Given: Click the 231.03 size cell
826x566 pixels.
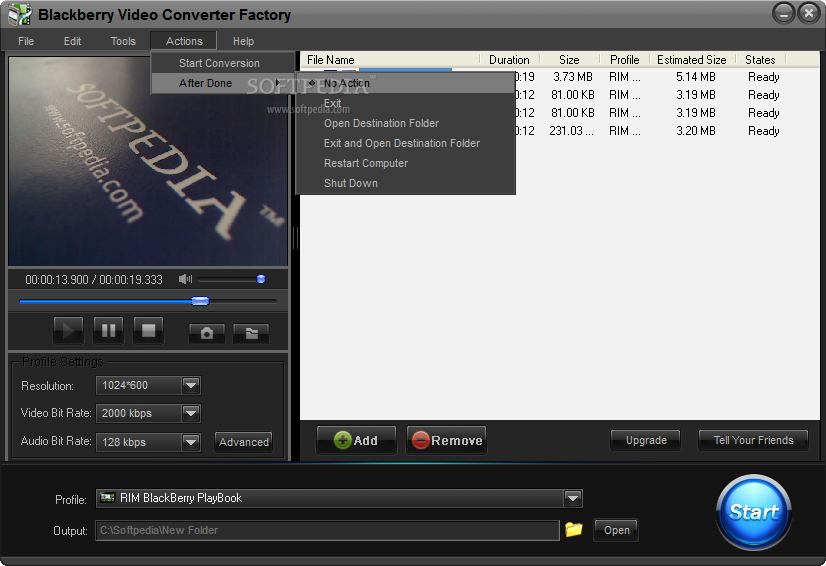Looking at the screenshot, I should (571, 131).
